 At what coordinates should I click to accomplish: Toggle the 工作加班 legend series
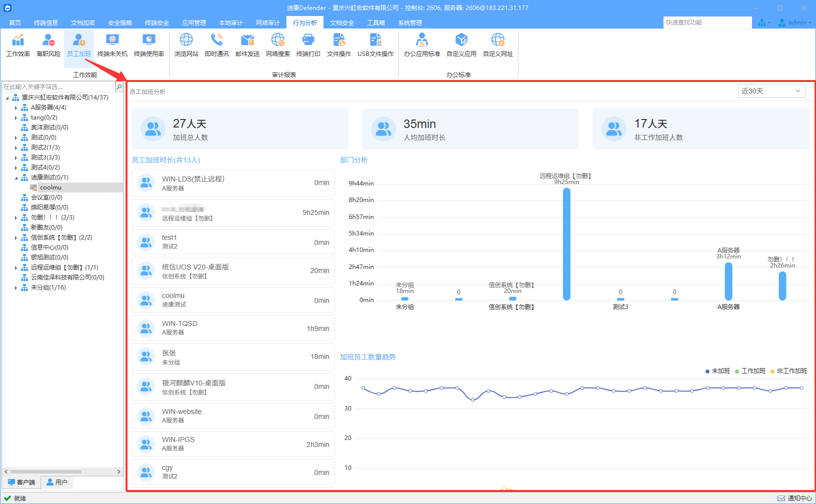(750, 371)
